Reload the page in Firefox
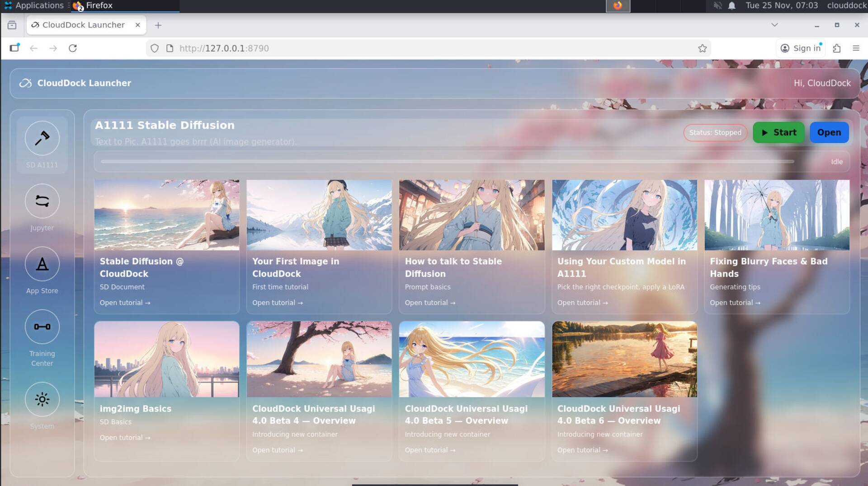868x486 pixels. click(73, 48)
